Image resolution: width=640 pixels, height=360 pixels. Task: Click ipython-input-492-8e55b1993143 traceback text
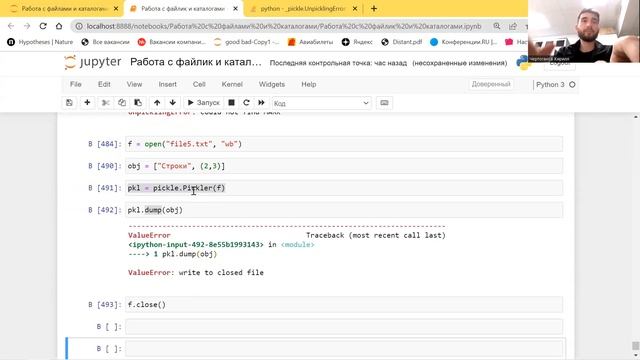click(196, 244)
